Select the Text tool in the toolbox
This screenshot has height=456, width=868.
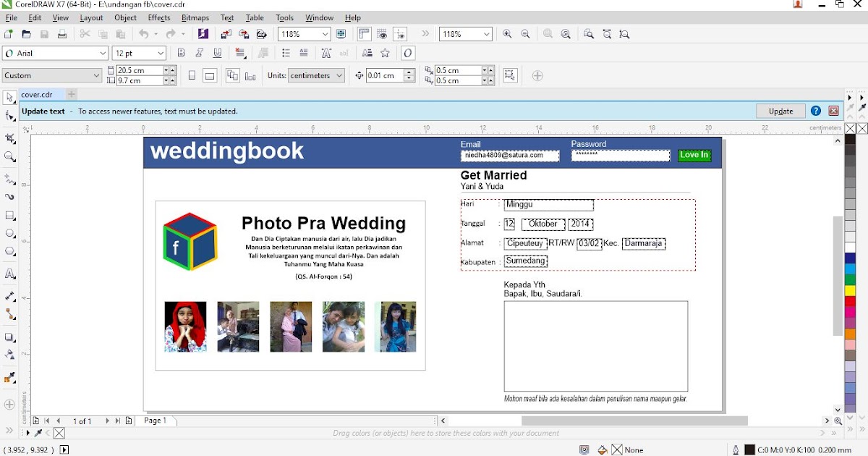pyautogui.click(x=10, y=274)
